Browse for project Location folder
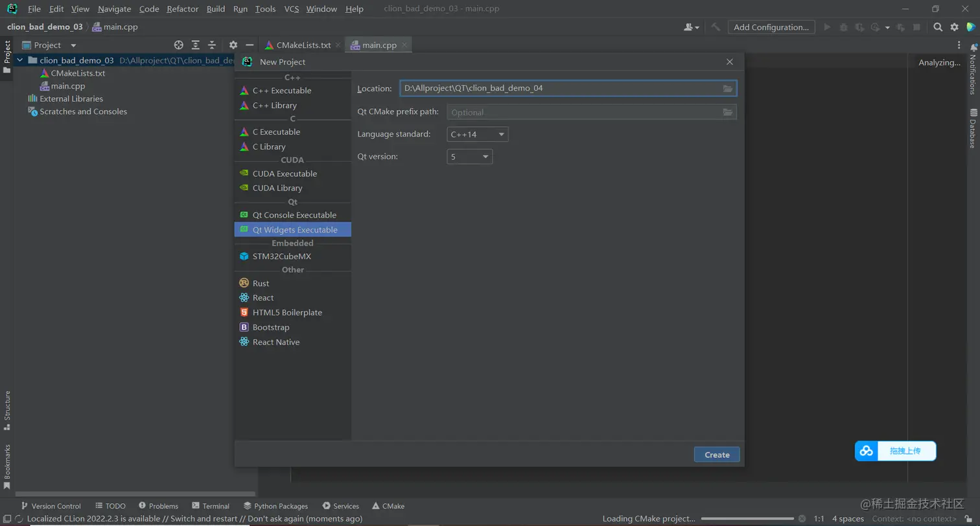Screen dimensions: 980x526 (728, 89)
